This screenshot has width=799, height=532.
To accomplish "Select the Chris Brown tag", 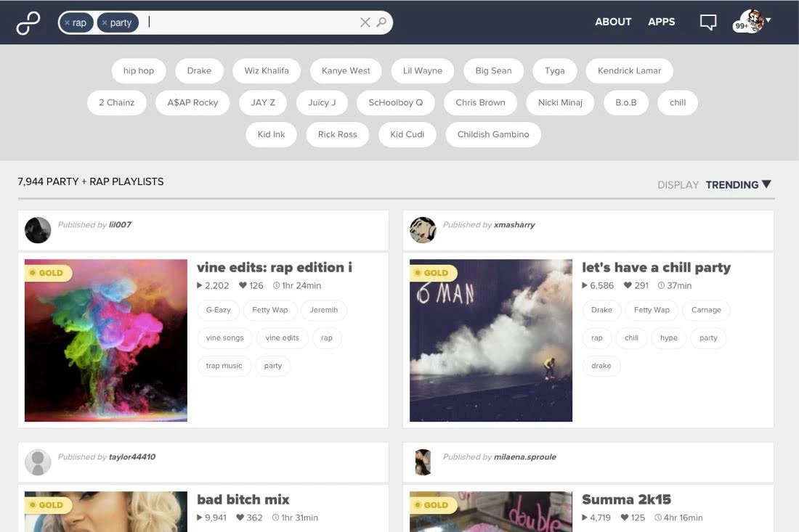I will click(x=481, y=103).
